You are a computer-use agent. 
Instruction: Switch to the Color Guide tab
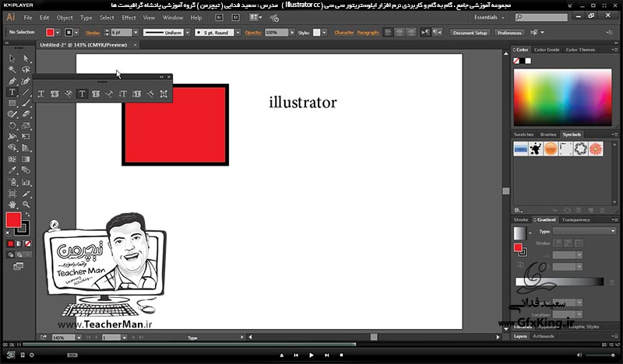[x=547, y=50]
